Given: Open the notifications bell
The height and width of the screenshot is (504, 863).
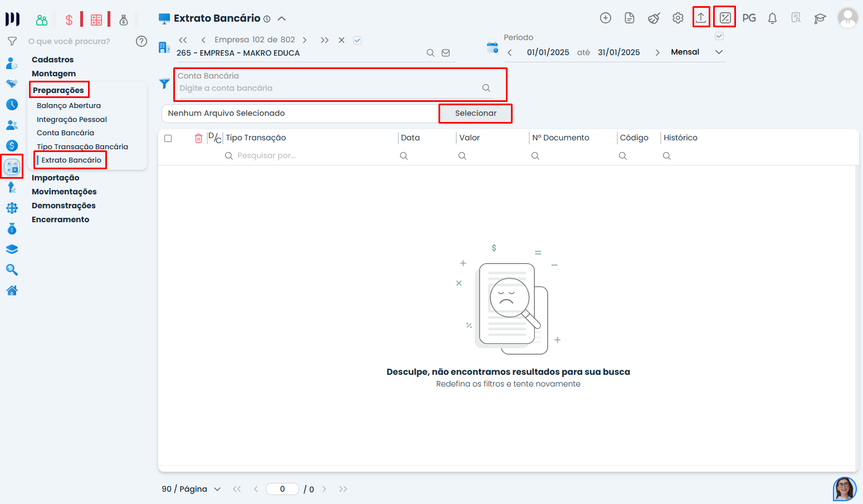Looking at the screenshot, I should coord(772,18).
